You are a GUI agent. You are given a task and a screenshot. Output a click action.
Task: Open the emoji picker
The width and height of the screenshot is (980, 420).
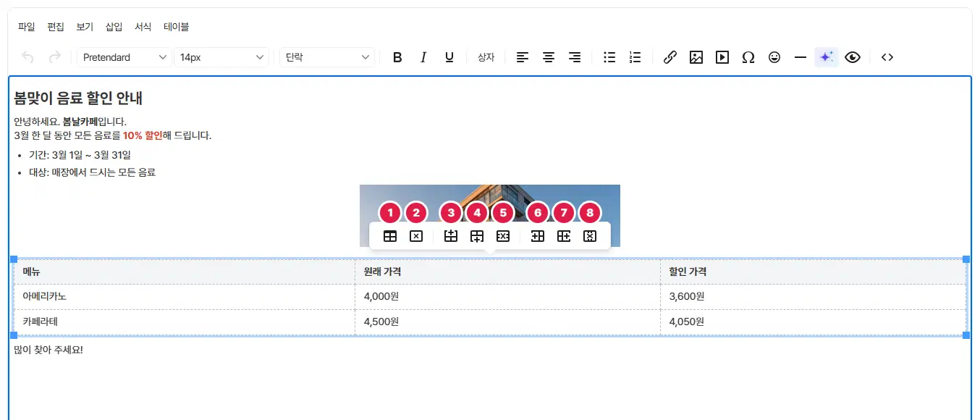(774, 57)
